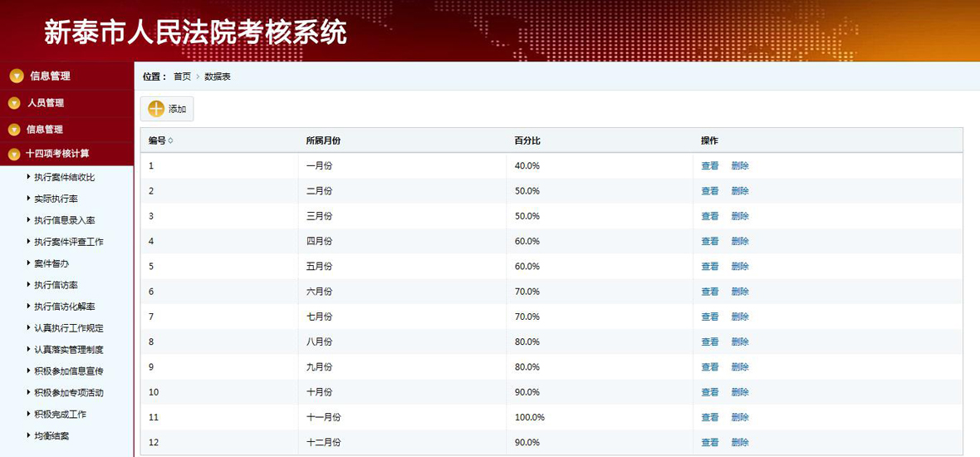This screenshot has height=457, width=980.
Task: Select 积极参加专项活动 in the sidebar
Action: tap(69, 392)
